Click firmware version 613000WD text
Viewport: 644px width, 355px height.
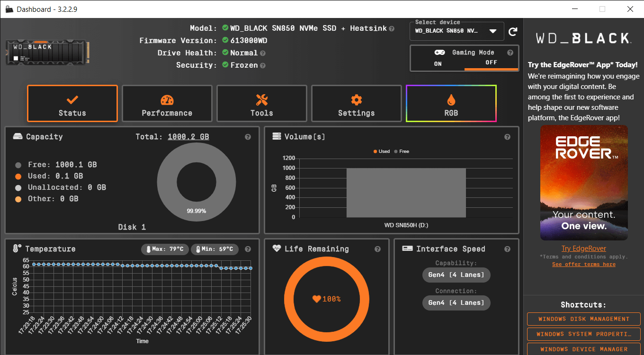(x=249, y=41)
